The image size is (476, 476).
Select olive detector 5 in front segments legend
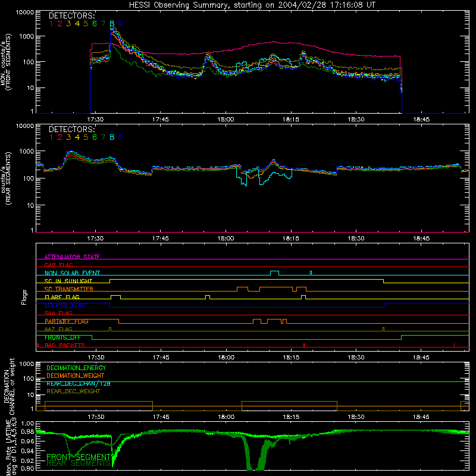click(86, 24)
